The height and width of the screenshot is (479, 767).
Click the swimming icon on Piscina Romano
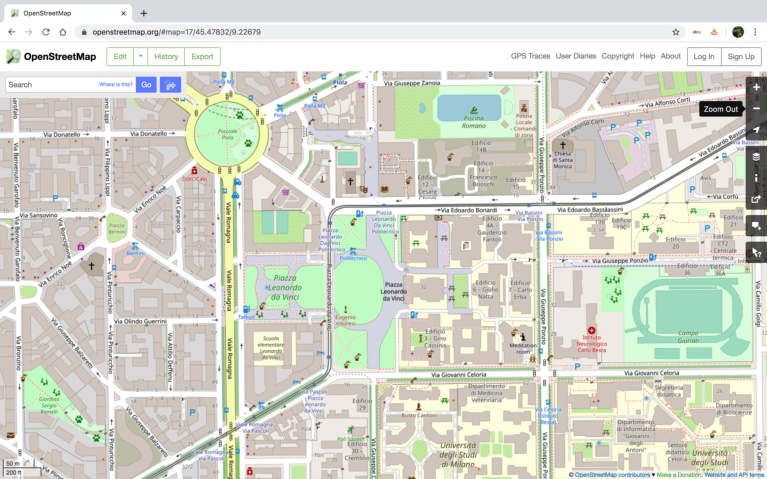(x=474, y=110)
